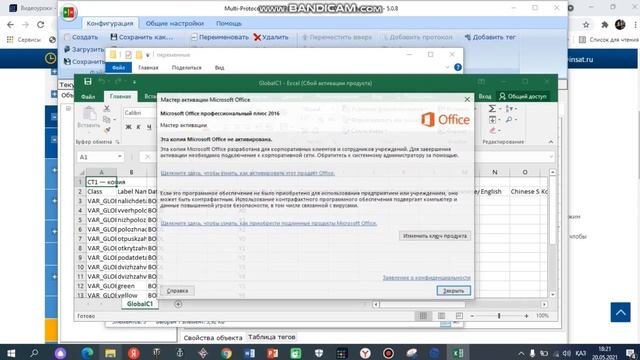Show hidden system tray icons chevron

click(x=521, y=353)
